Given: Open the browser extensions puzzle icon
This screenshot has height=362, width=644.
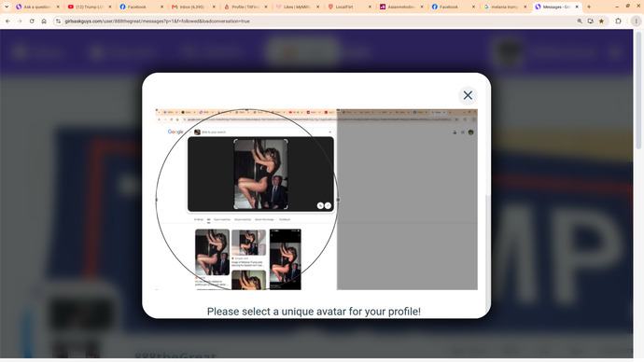Looking at the screenshot, I should [x=618, y=21].
